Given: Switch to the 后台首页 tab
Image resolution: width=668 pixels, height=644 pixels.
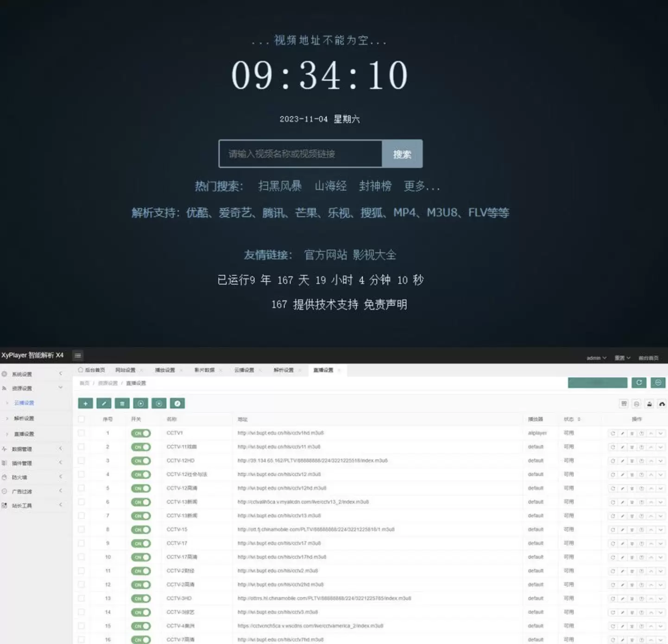Looking at the screenshot, I should coord(92,370).
